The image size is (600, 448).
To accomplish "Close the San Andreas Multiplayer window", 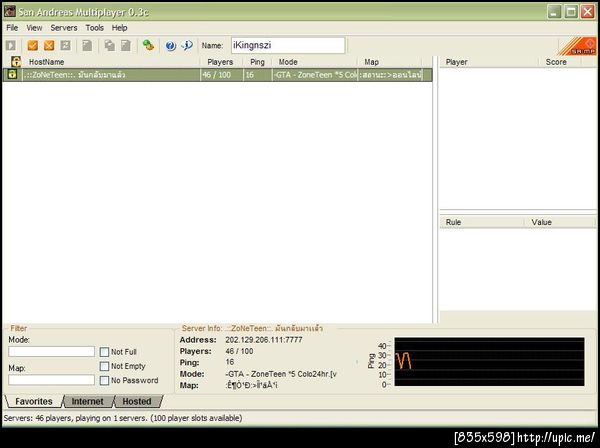I will coord(588,12).
